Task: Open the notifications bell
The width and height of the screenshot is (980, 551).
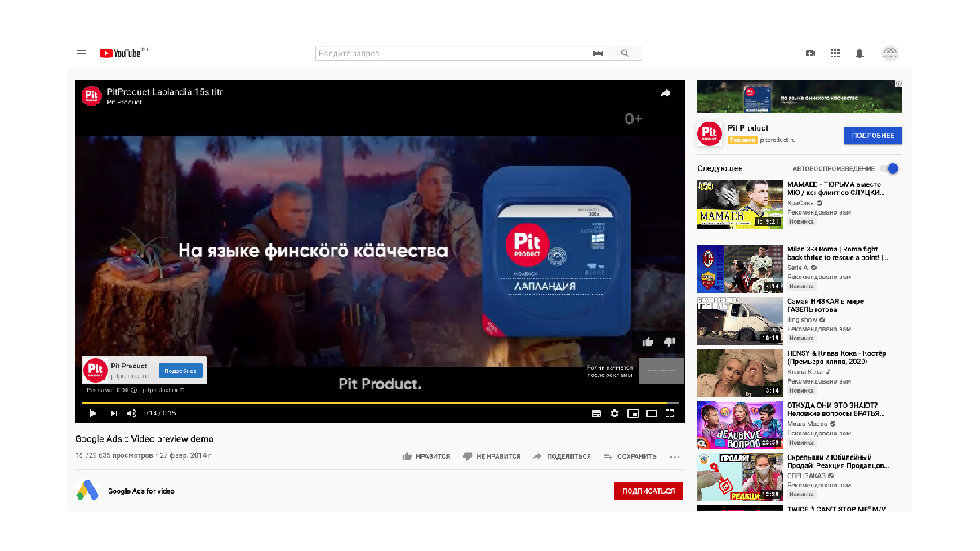Action: pos(860,53)
